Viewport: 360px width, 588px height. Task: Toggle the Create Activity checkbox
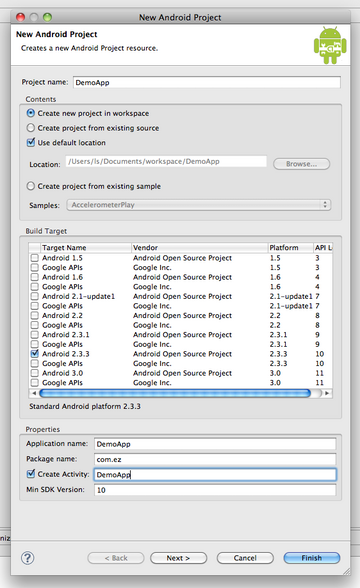(31, 474)
